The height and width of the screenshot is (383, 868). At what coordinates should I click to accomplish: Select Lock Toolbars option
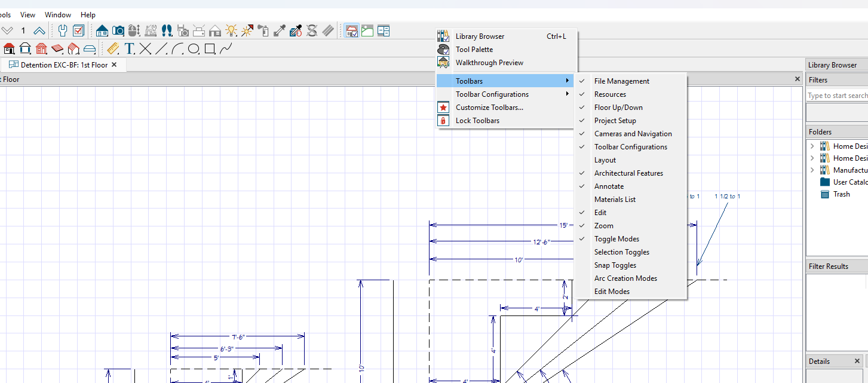477,121
